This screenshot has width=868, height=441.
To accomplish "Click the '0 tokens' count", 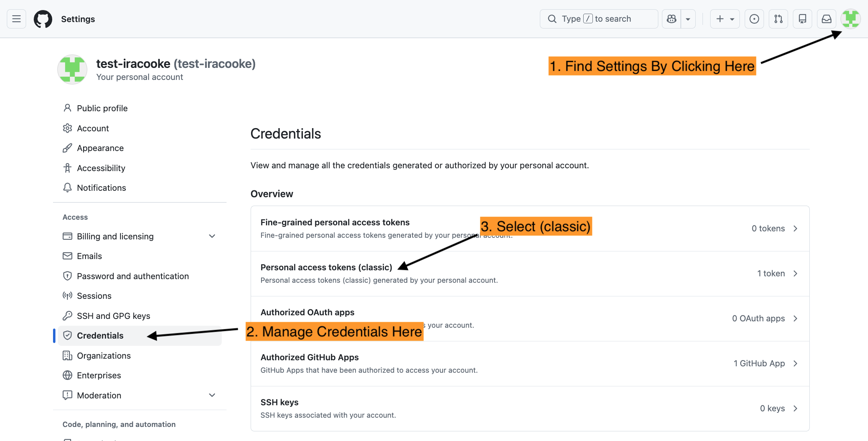I will [768, 229].
